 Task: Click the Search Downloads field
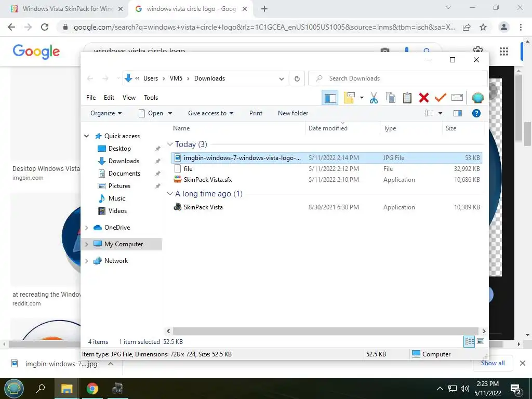click(x=398, y=79)
